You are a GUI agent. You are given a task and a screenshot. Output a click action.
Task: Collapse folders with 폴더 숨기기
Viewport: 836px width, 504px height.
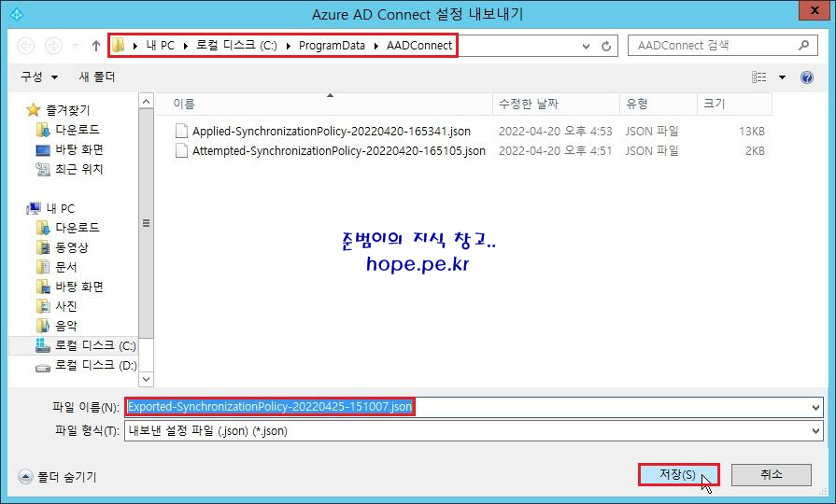[57, 476]
